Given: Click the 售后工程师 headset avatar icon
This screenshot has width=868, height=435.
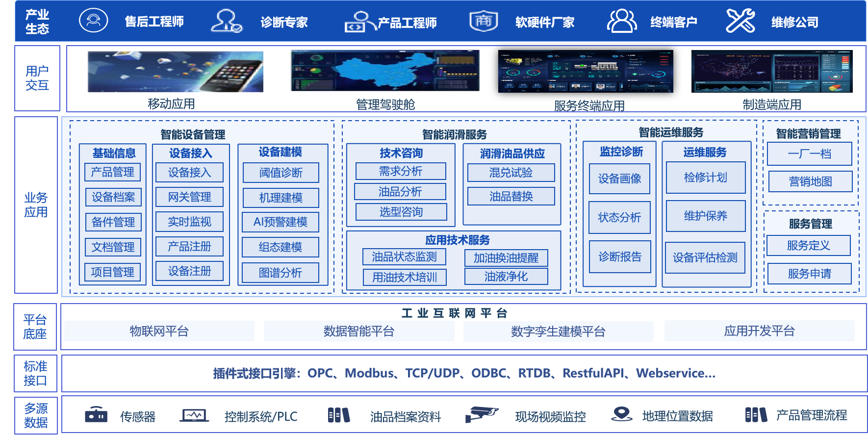Looking at the screenshot, I should pos(93,21).
